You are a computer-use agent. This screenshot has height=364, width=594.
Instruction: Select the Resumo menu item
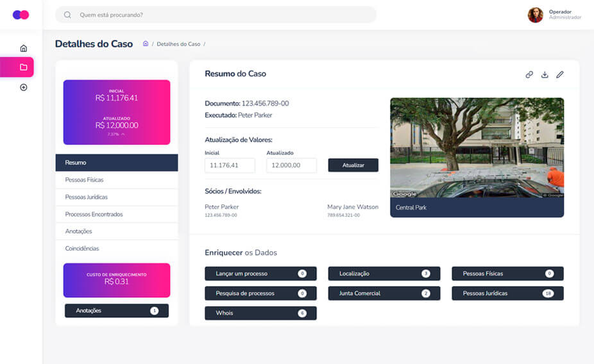[x=116, y=163]
